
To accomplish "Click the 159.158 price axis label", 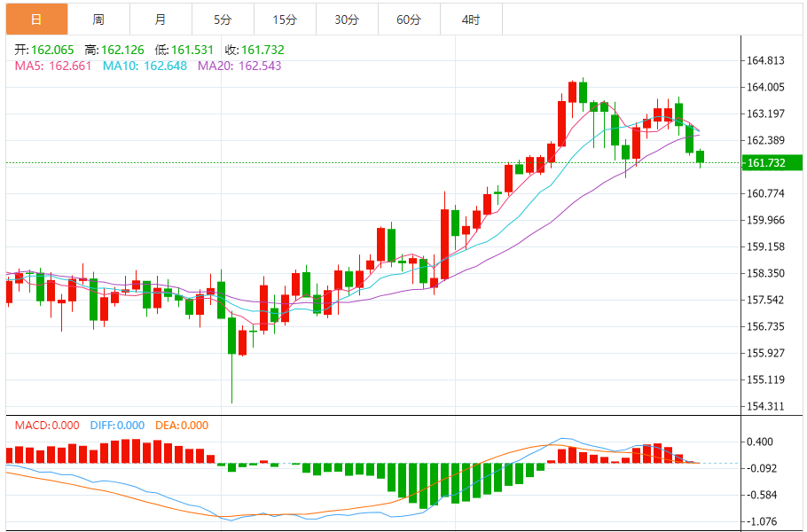I will pos(766,247).
